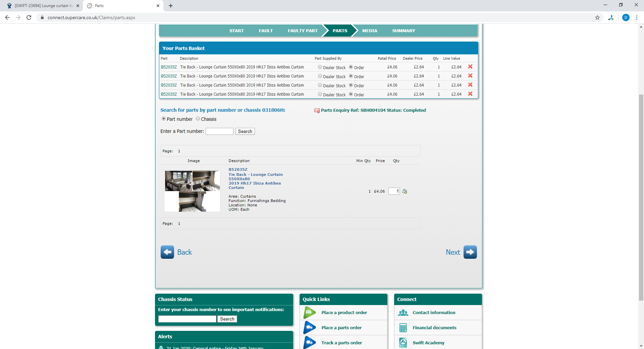
Task: Open the Next link text
Action: coord(453,252)
